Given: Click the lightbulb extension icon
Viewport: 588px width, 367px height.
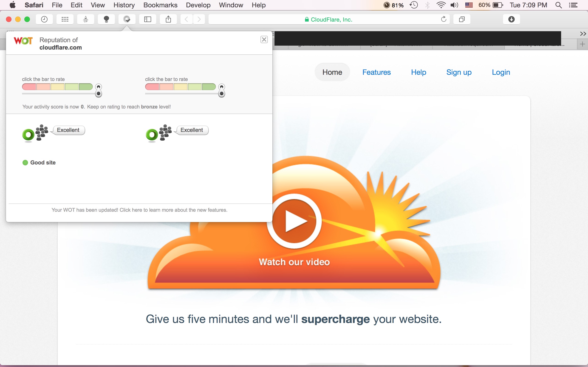Looking at the screenshot, I should point(106,19).
